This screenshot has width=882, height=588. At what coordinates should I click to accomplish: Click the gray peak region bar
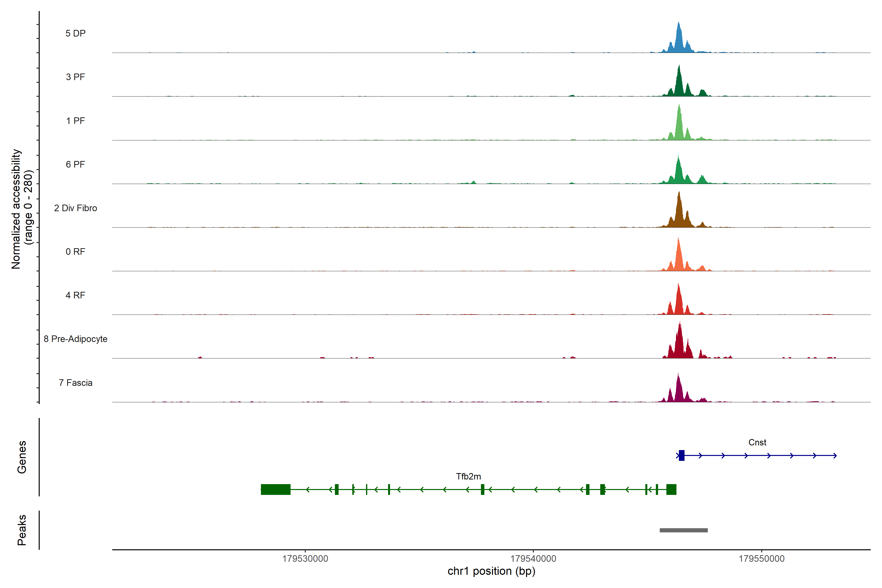pos(683,530)
